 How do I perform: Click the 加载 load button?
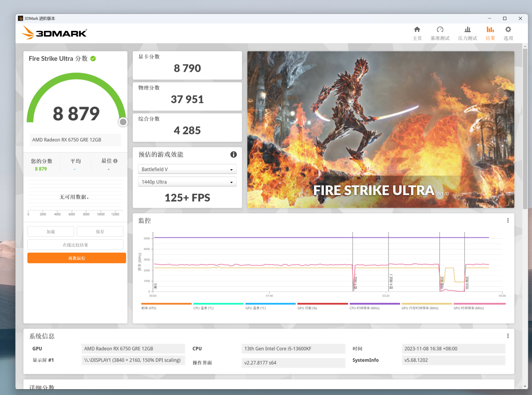click(51, 232)
